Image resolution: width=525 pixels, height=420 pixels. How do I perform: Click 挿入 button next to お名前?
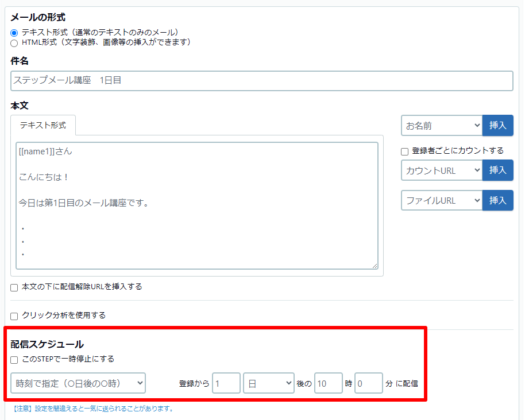(x=497, y=126)
